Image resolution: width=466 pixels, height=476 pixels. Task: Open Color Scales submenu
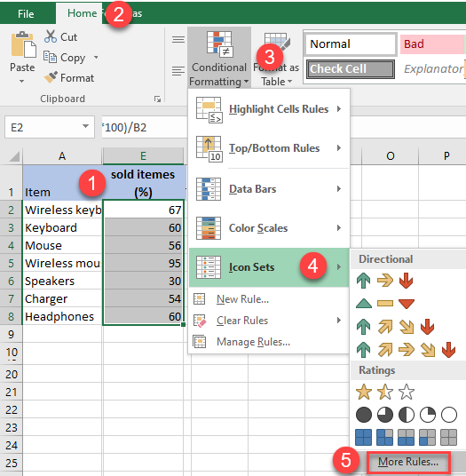[269, 228]
